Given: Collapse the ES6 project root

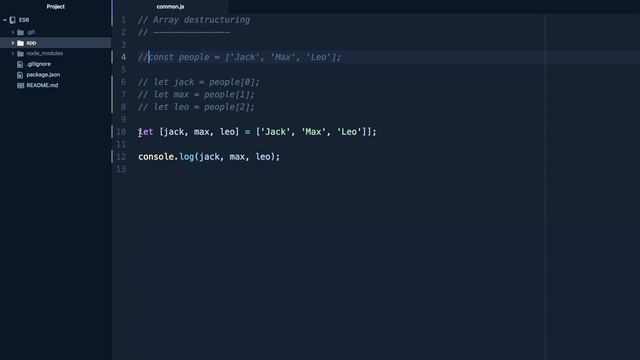Looking at the screenshot, I should (x=5, y=20).
